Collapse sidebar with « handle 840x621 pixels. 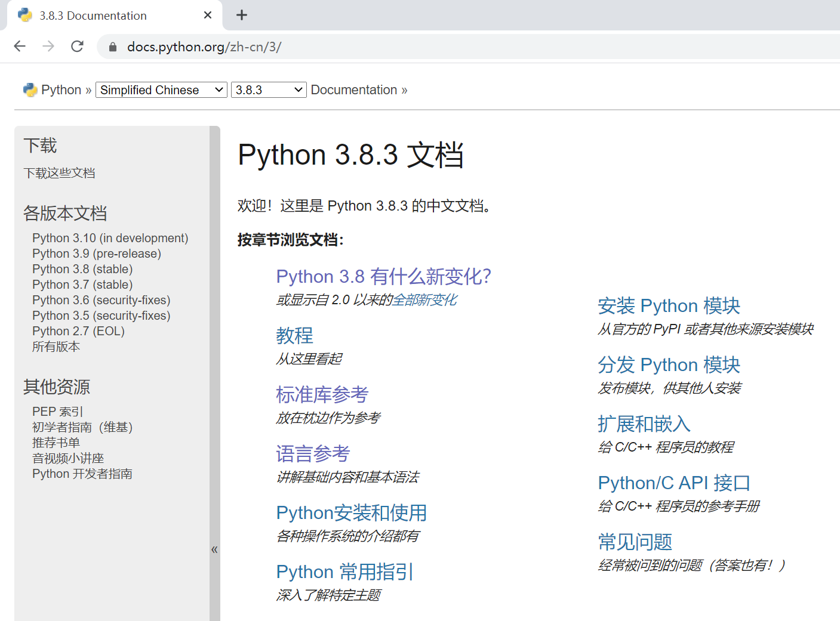click(214, 549)
